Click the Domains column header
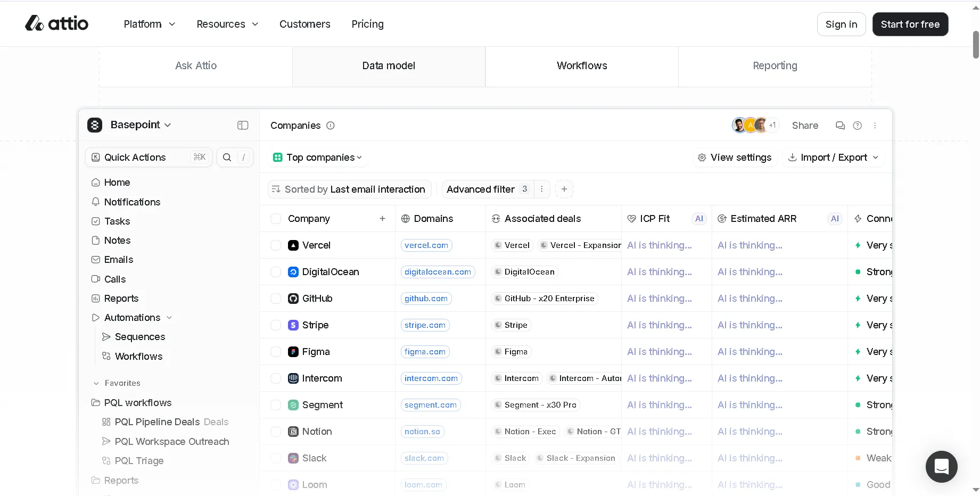The image size is (980, 496). [440, 218]
